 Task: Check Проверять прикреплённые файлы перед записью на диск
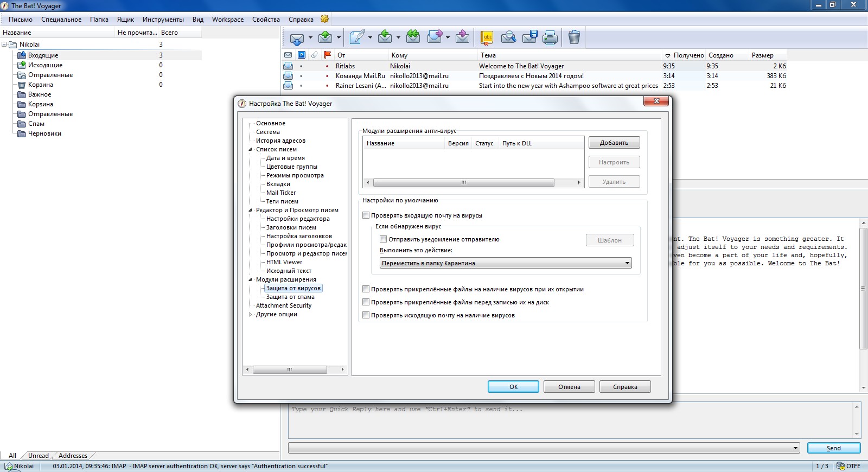tap(366, 302)
